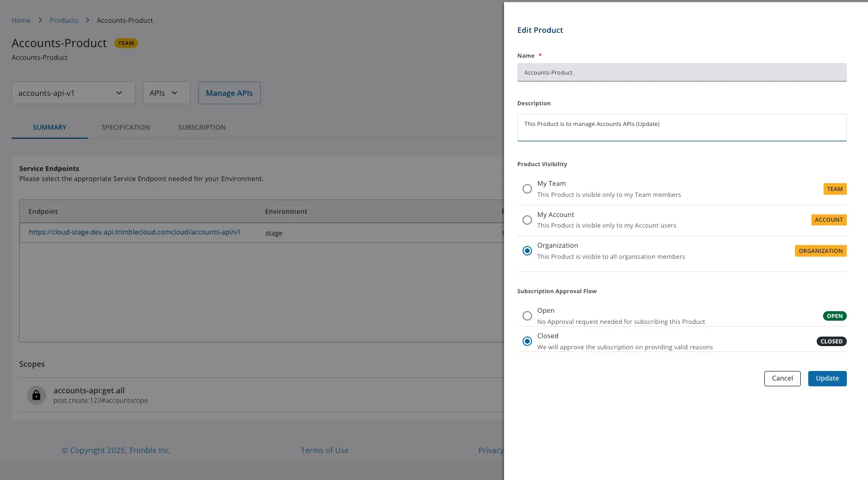Screen dimensions: 868x480
Task: Click the Update button
Action: pyautogui.click(x=827, y=378)
